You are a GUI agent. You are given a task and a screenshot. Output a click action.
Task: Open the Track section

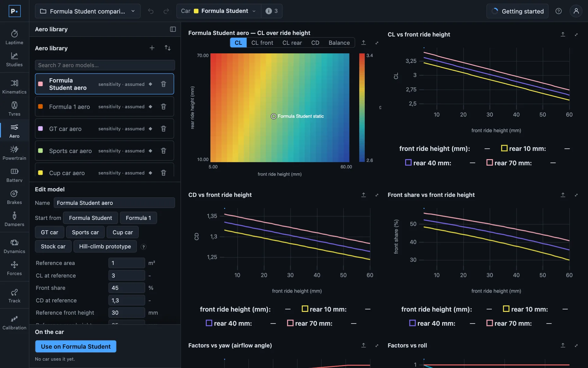tap(14, 296)
